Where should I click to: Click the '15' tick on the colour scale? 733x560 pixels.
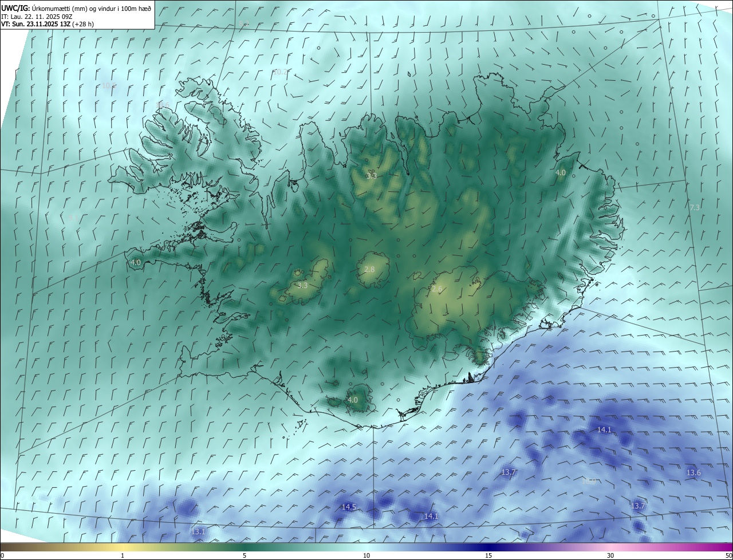[x=488, y=555]
